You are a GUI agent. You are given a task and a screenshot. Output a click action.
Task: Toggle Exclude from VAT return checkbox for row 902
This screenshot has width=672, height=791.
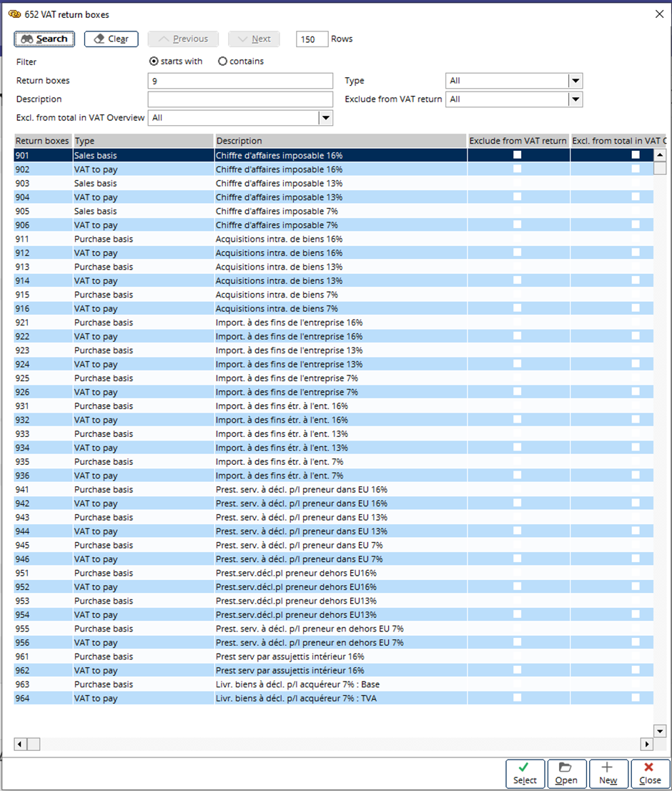518,169
